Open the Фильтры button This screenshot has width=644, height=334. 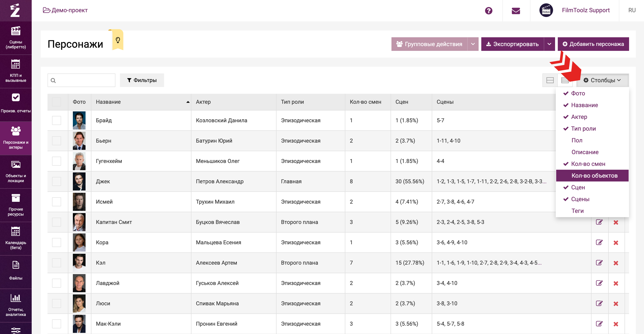click(x=142, y=80)
